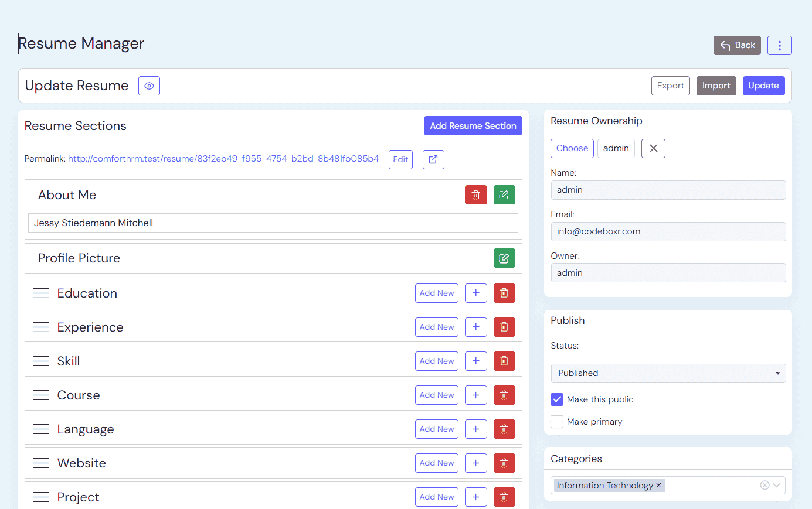Expand the Categories dropdown chevron
The image size is (812, 509).
[x=777, y=485]
